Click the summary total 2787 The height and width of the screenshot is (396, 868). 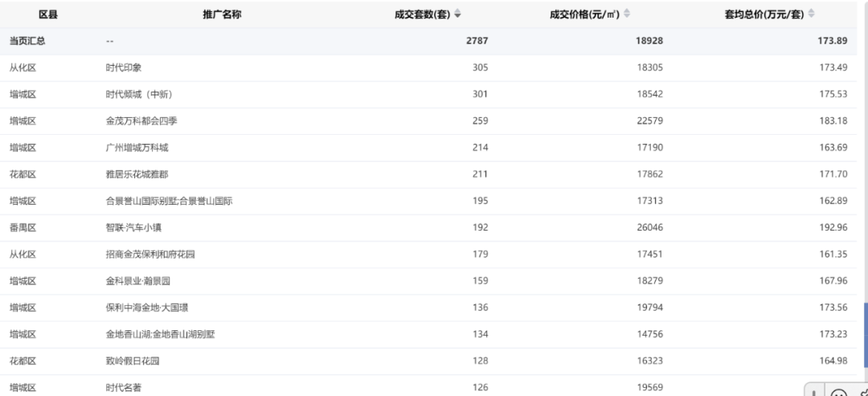coord(477,41)
